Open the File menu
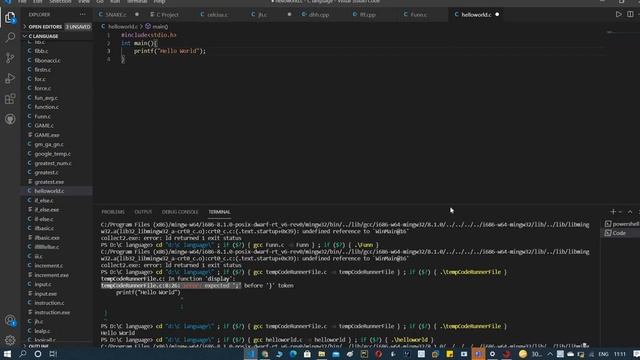The height and width of the screenshot is (360, 640). point(22,2)
